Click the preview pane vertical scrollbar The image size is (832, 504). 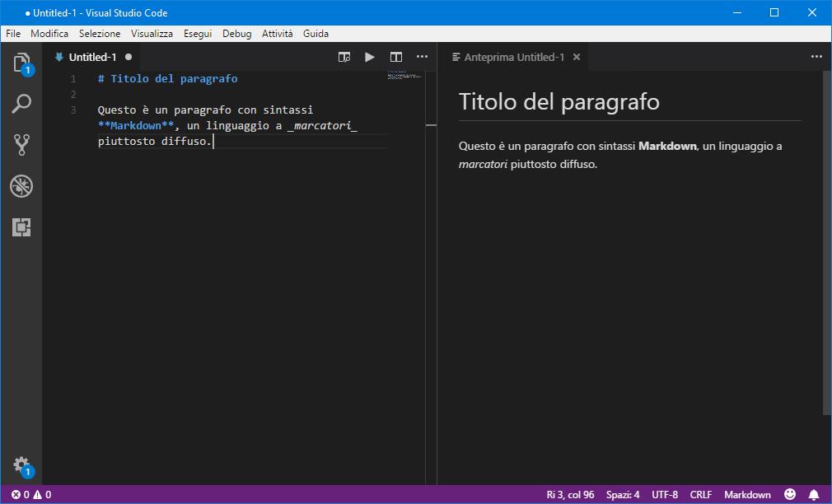point(827,242)
